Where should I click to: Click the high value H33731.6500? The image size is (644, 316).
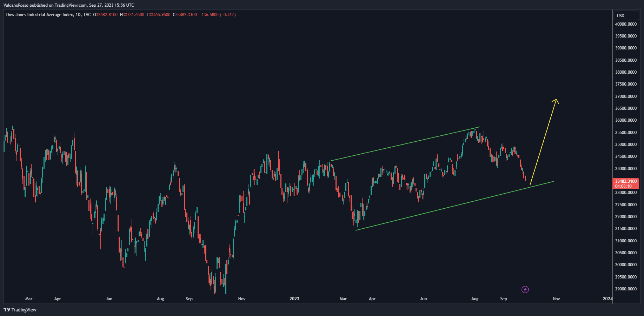pyautogui.click(x=132, y=15)
